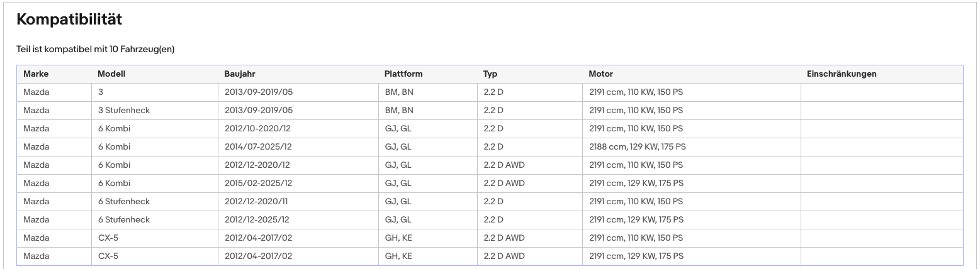Viewport: 980px width, 269px height.
Task: Select 'Mazda' in the 2014/07-2025/12 row
Action: point(36,147)
